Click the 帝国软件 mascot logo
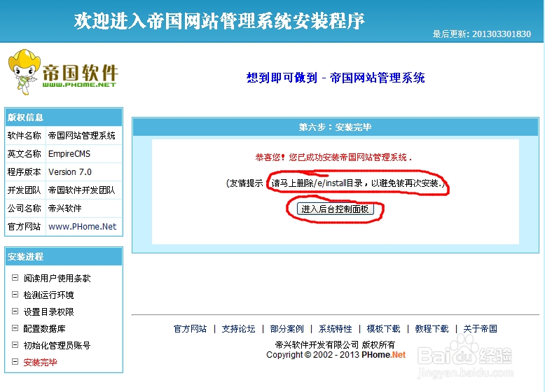This screenshot has height=392, width=545. coord(62,72)
